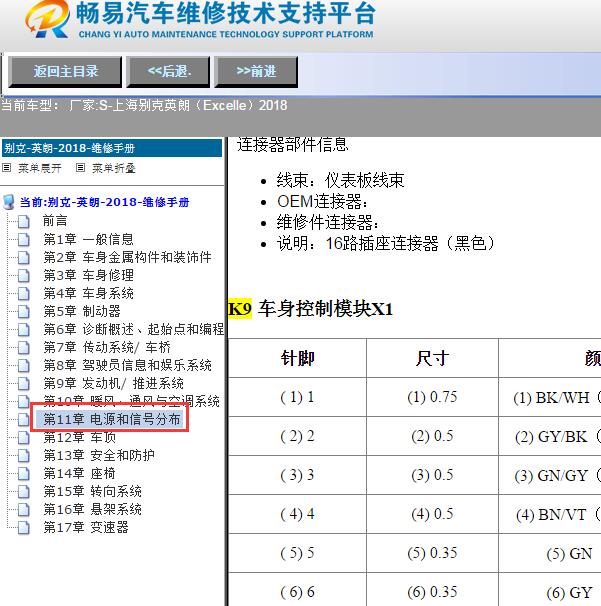Click the (5) 0.35 size cell
The width and height of the screenshot is (601, 606).
click(432, 553)
